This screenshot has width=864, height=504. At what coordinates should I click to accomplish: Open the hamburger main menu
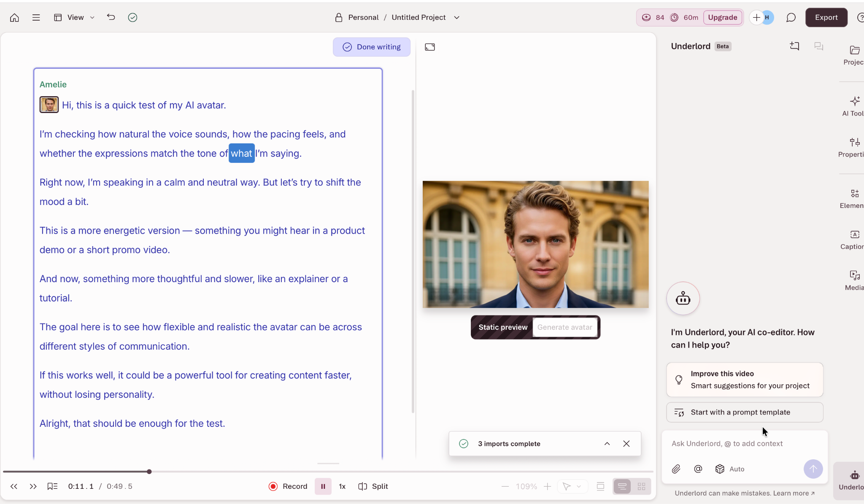tap(36, 17)
